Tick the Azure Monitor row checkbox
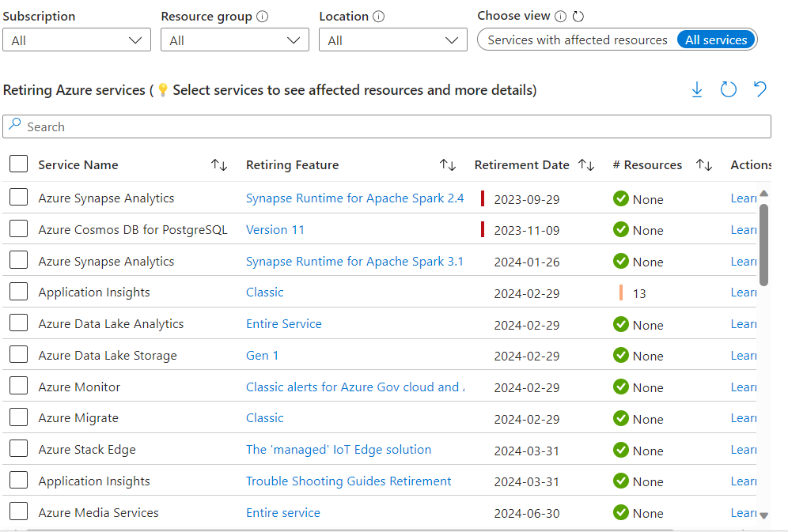The height and width of the screenshot is (532, 788). (19, 386)
